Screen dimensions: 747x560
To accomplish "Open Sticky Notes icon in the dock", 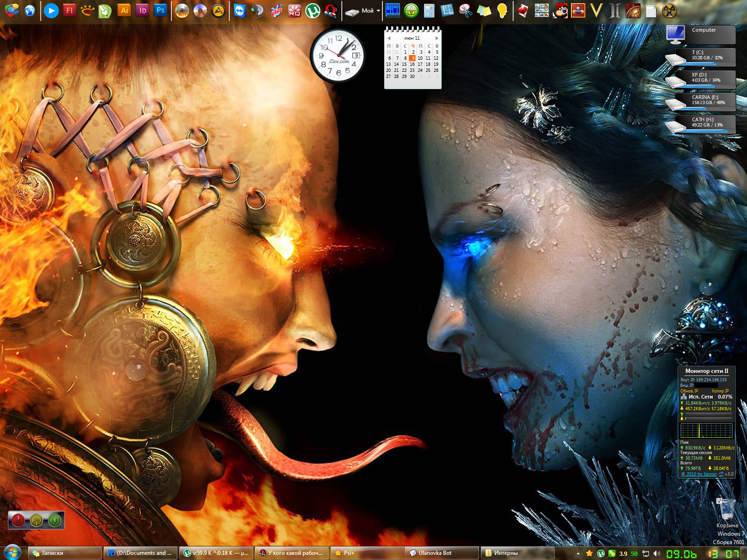I will (x=484, y=10).
